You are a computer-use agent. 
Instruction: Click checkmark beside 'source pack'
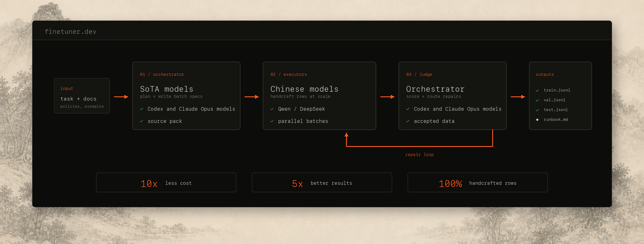(x=142, y=121)
